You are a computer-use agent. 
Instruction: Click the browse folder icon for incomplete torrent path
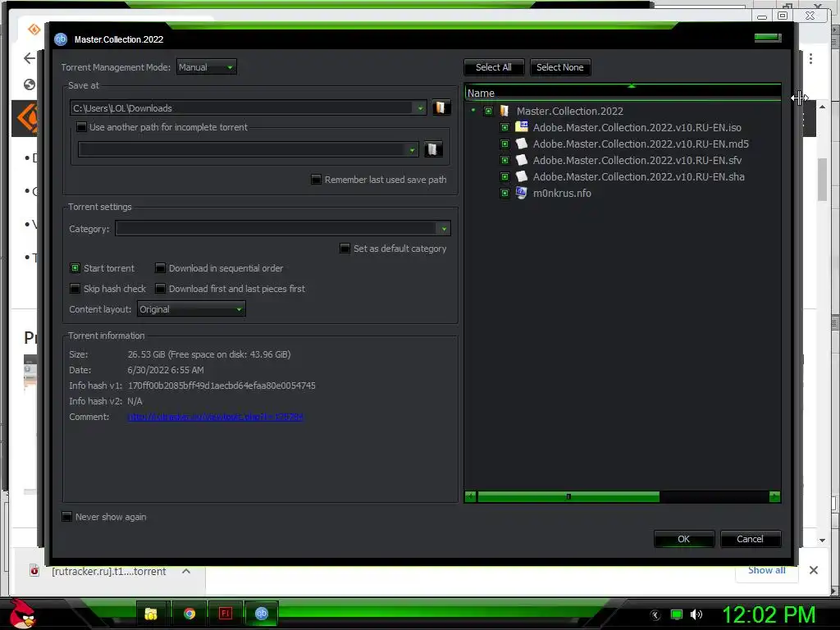(x=433, y=149)
